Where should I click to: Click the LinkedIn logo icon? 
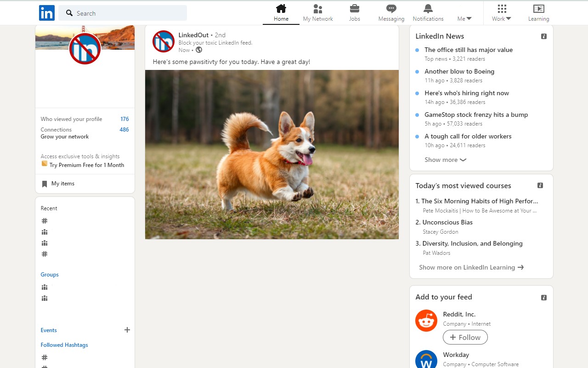click(47, 13)
